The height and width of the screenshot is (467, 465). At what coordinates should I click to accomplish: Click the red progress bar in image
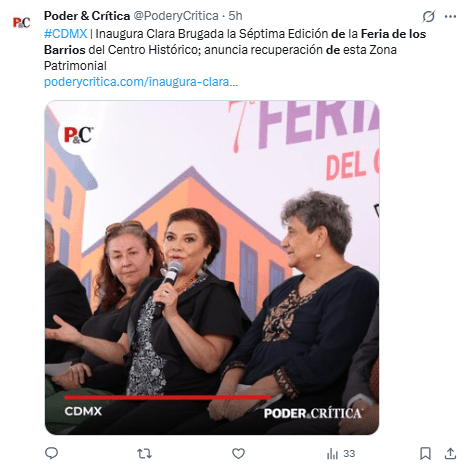point(167,397)
